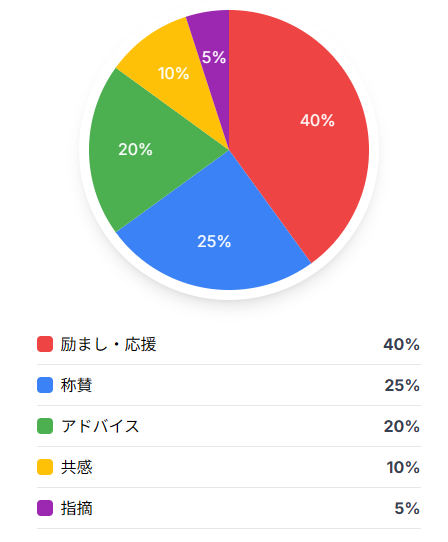This screenshot has height=542, width=448.
Task: Click the 25% value in legend
Action: click(402, 385)
